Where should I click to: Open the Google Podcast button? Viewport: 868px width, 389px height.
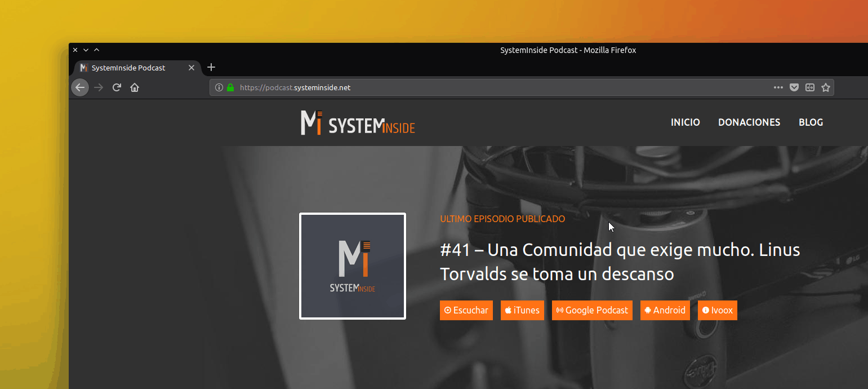tap(592, 310)
